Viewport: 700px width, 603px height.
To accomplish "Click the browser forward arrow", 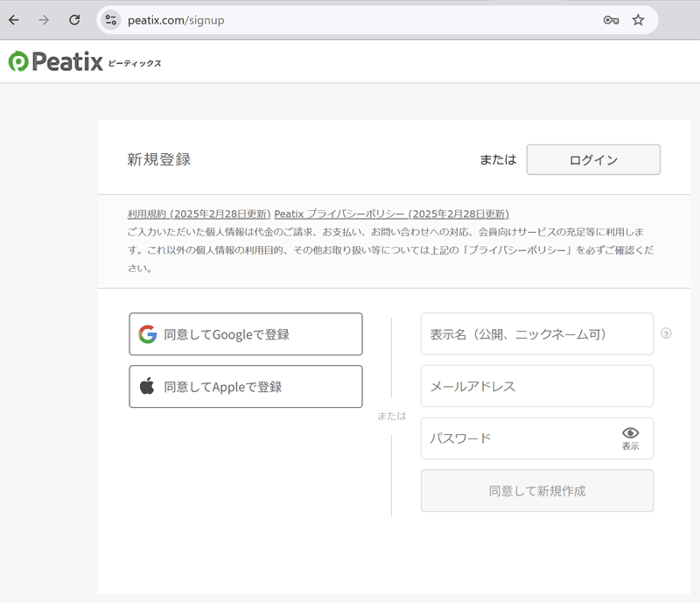I will 43,20.
